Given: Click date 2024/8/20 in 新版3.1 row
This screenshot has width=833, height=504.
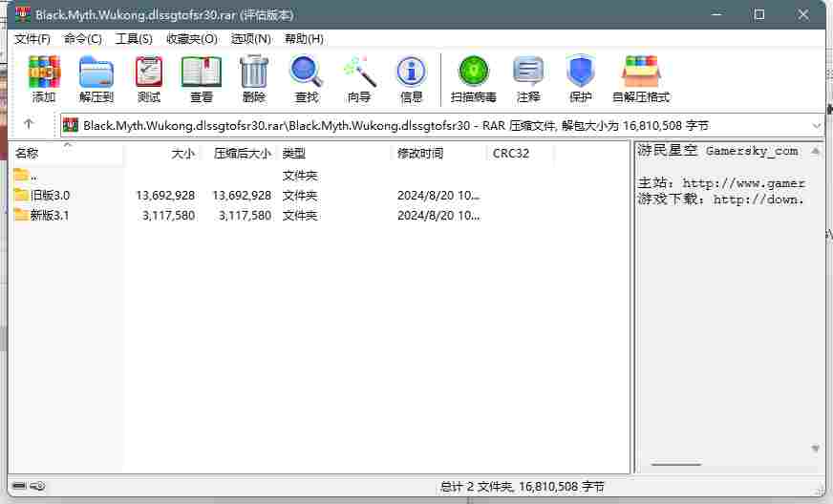Looking at the screenshot, I should tap(438, 215).
